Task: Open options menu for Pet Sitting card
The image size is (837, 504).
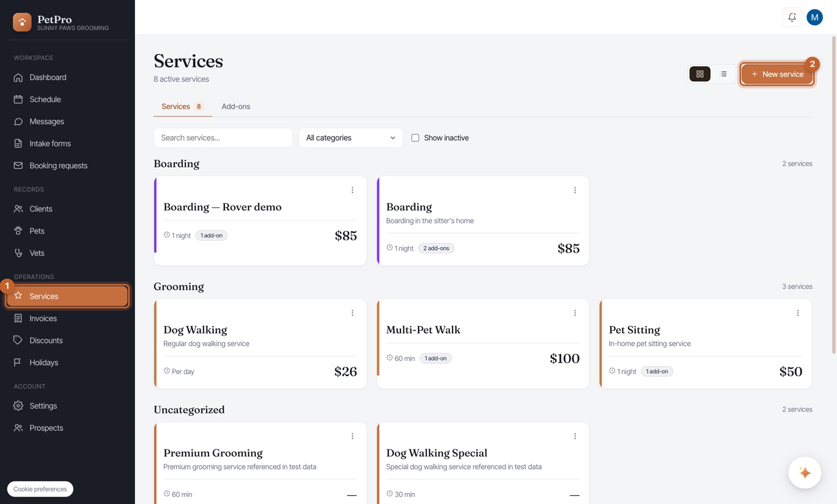Action: (797, 313)
